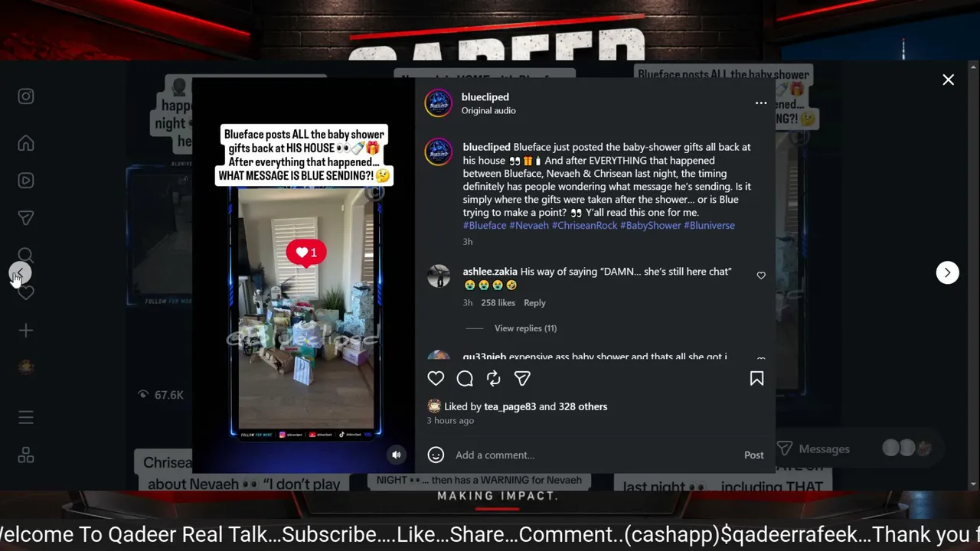This screenshot has width=980, height=551.
Task: Open the hamburger More menu in sidebar
Action: coord(26,417)
